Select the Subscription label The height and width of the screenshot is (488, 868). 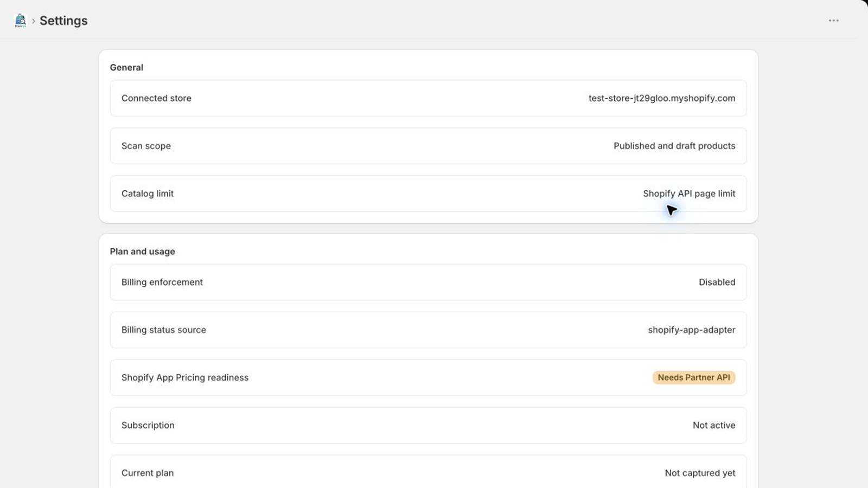(148, 425)
